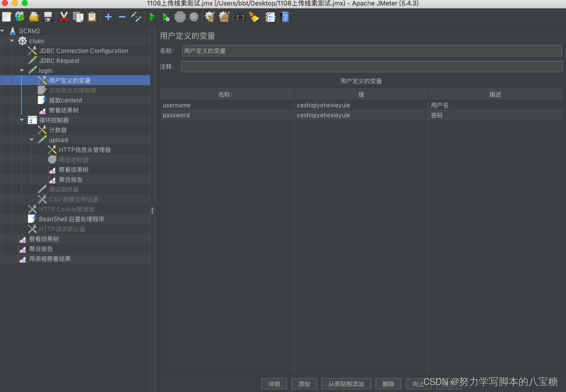
Task: Click the Clear results broom-gear icon
Action: click(210, 17)
